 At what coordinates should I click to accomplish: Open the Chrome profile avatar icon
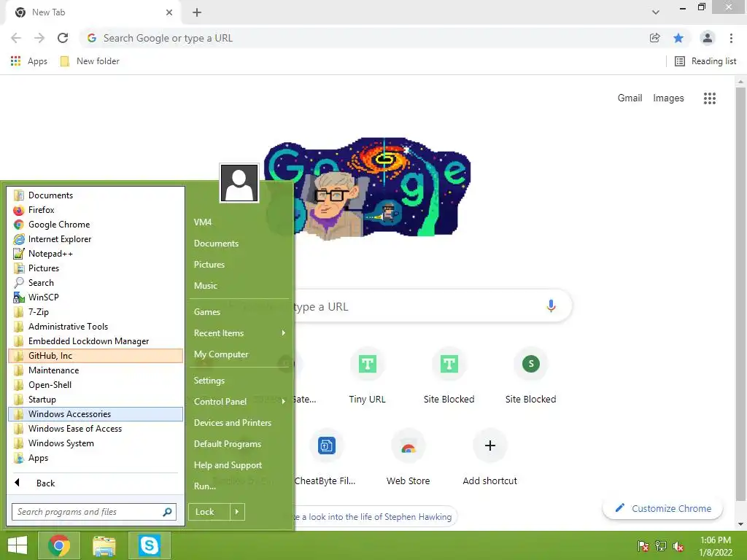pos(708,38)
